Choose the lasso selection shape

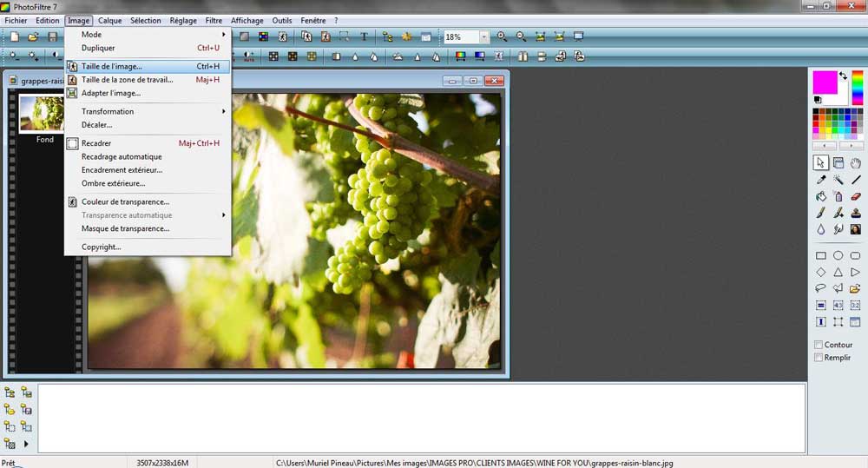pos(821,288)
